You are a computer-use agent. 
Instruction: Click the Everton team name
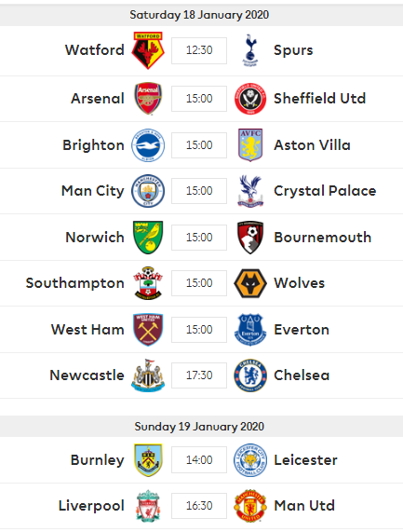pos(302,330)
